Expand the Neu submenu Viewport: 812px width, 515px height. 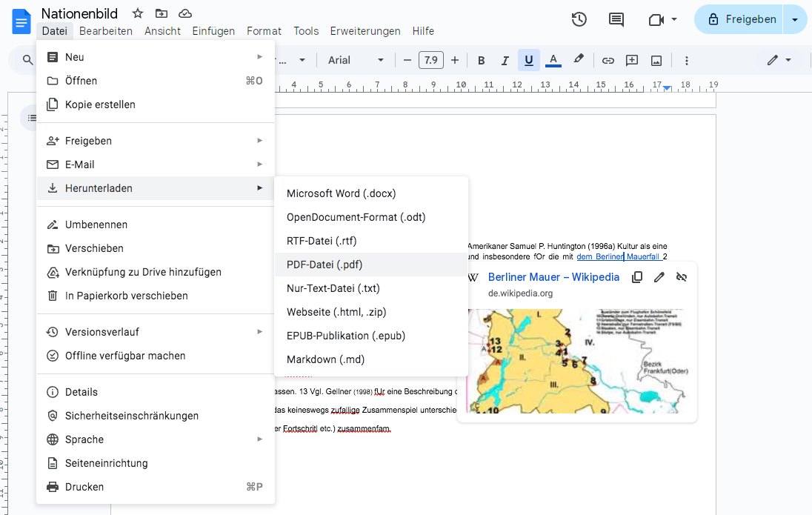point(156,57)
